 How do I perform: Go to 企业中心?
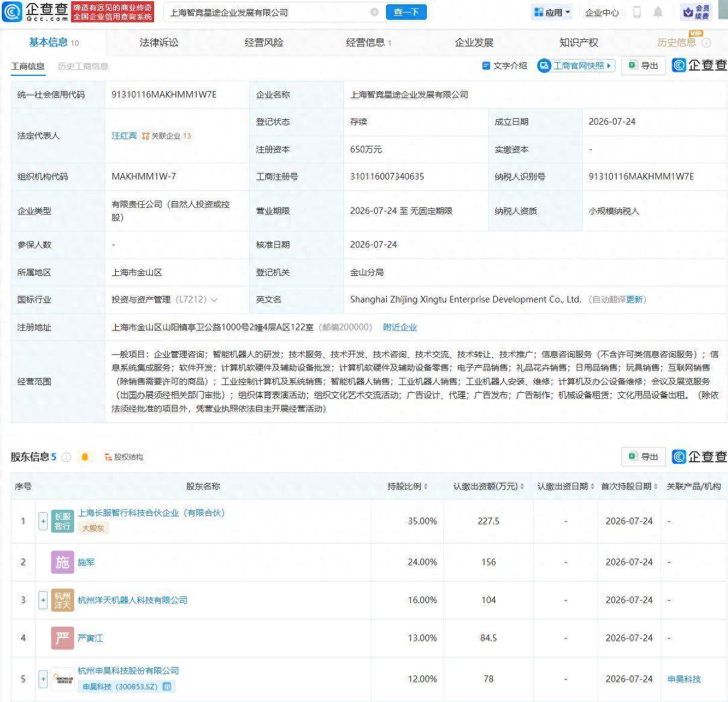coord(602,12)
